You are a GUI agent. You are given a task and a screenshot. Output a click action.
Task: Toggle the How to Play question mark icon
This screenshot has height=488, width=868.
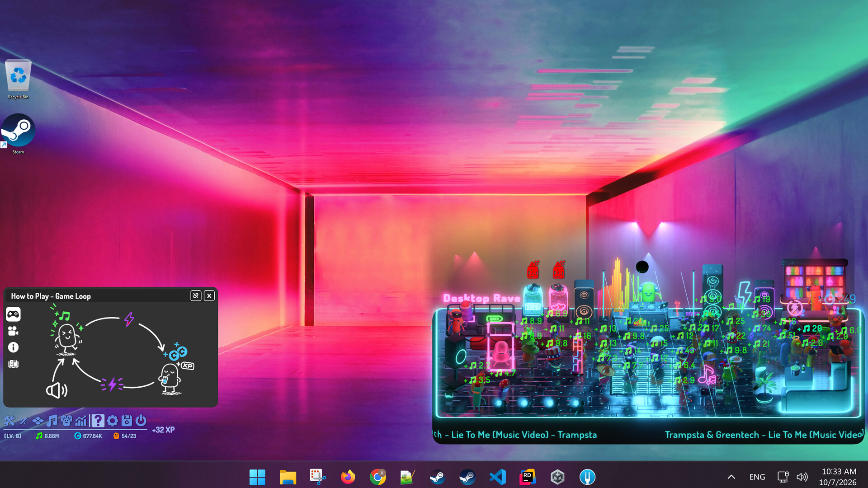pyautogui.click(x=98, y=421)
